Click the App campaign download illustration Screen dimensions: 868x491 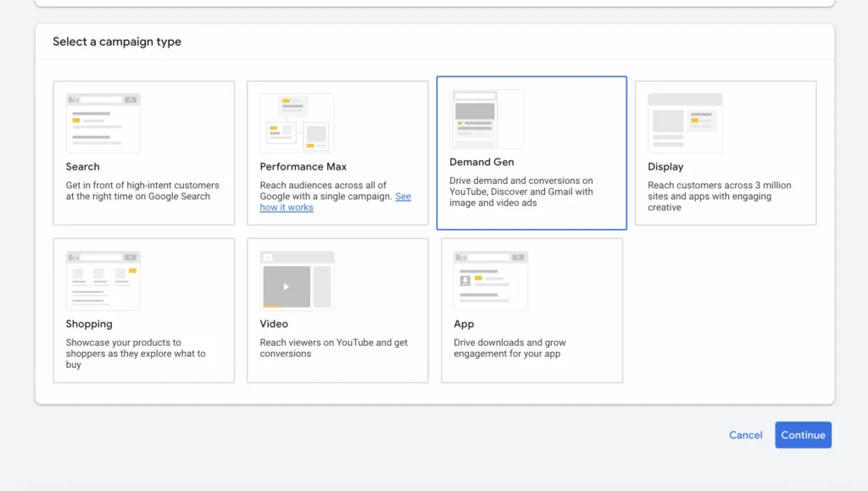[x=491, y=281]
